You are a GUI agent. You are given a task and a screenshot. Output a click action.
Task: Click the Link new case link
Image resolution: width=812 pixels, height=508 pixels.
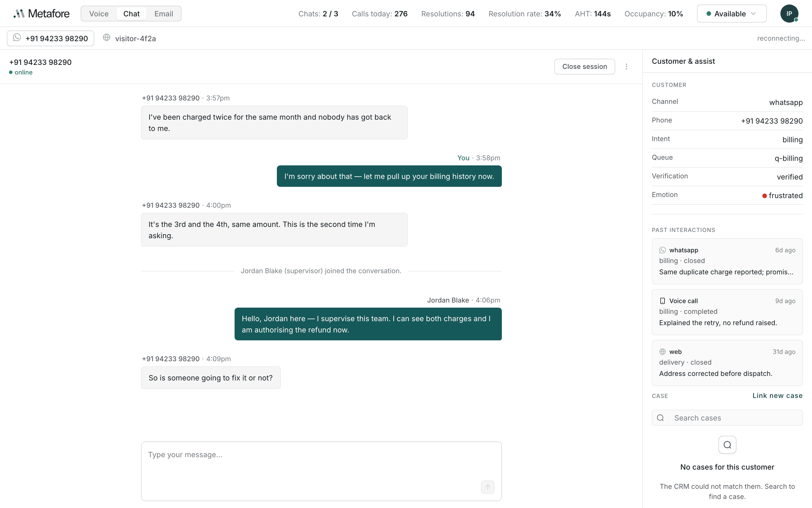(x=777, y=395)
